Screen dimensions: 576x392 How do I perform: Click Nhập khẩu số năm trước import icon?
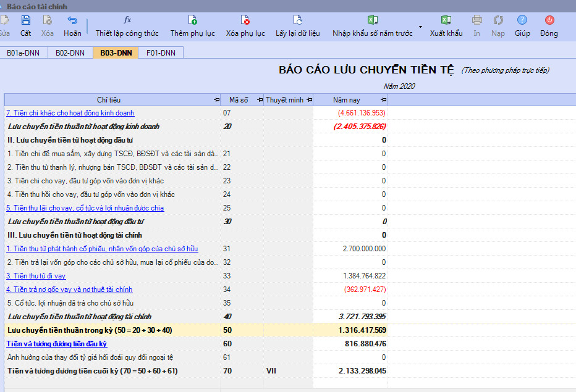[x=373, y=20]
